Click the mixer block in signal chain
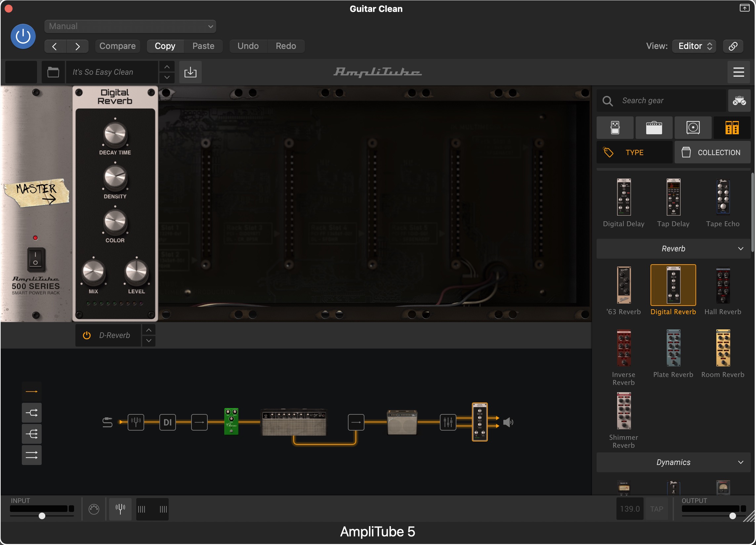This screenshot has height=545, width=756. [x=448, y=422]
